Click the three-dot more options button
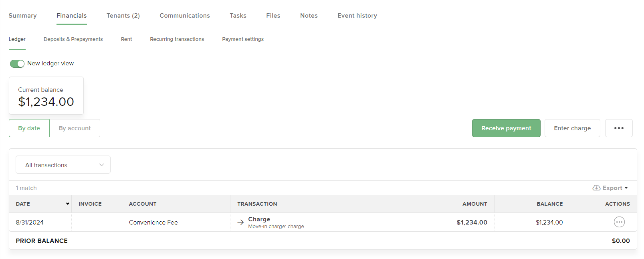Viewport: 644px width, 259px height. pos(618,128)
